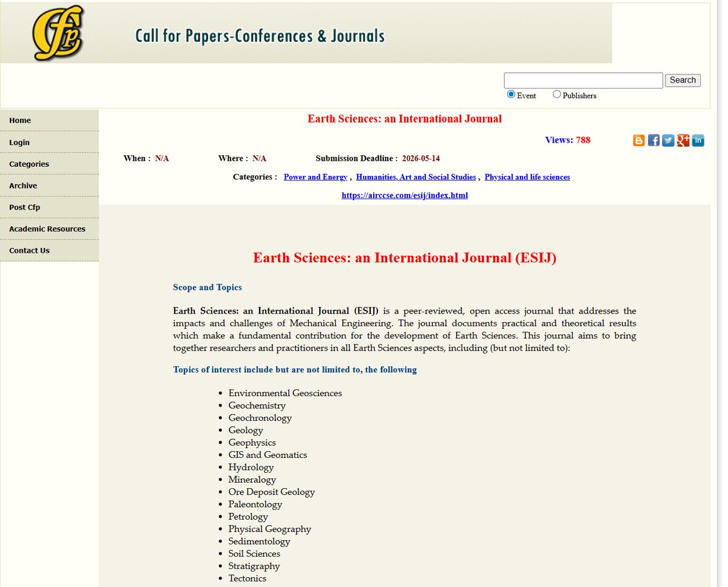Viewport: 728px width, 587px height.
Task: Click the Environmental Geosciences topic
Action: pos(285,393)
